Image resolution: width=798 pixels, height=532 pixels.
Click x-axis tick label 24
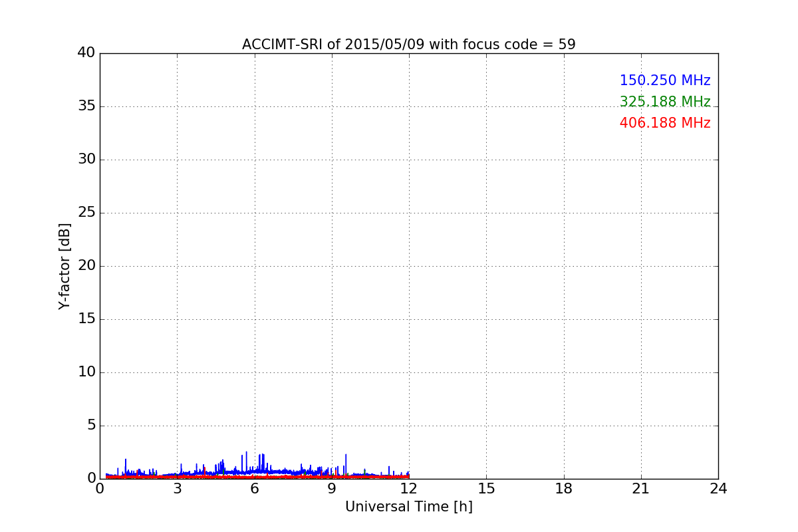[718, 489]
